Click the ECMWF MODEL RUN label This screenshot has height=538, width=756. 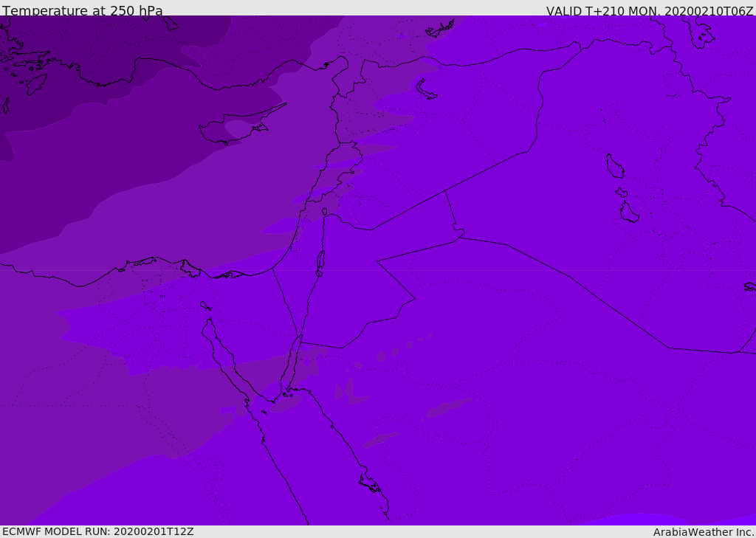coord(98,531)
